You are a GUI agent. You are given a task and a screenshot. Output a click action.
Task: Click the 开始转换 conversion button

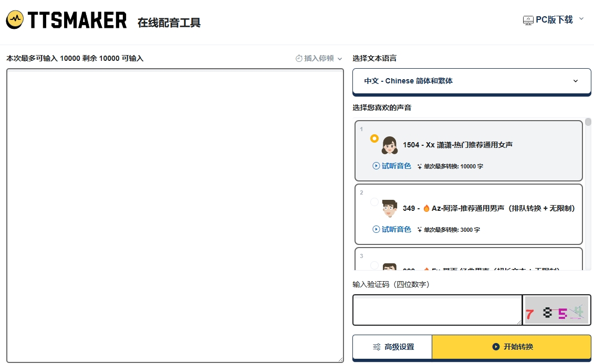[512, 347]
